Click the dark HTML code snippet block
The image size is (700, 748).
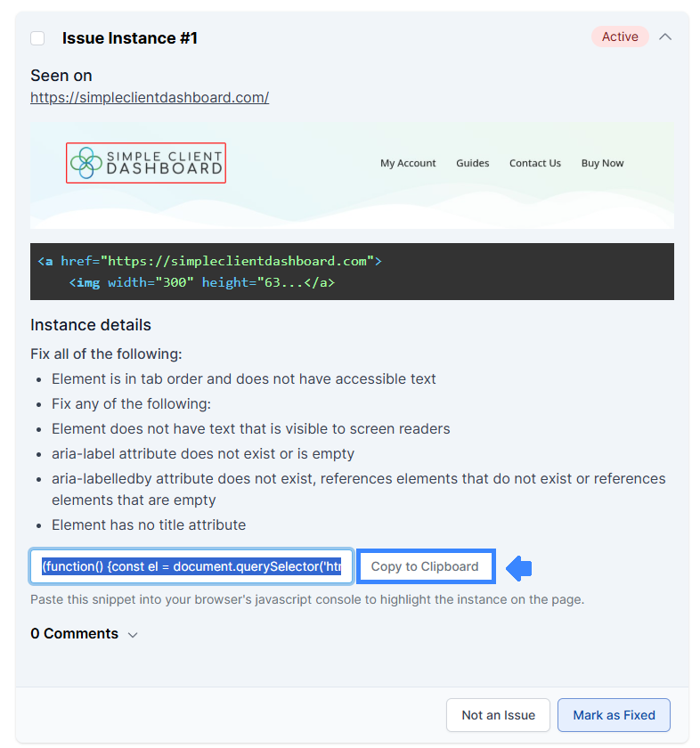(352, 272)
